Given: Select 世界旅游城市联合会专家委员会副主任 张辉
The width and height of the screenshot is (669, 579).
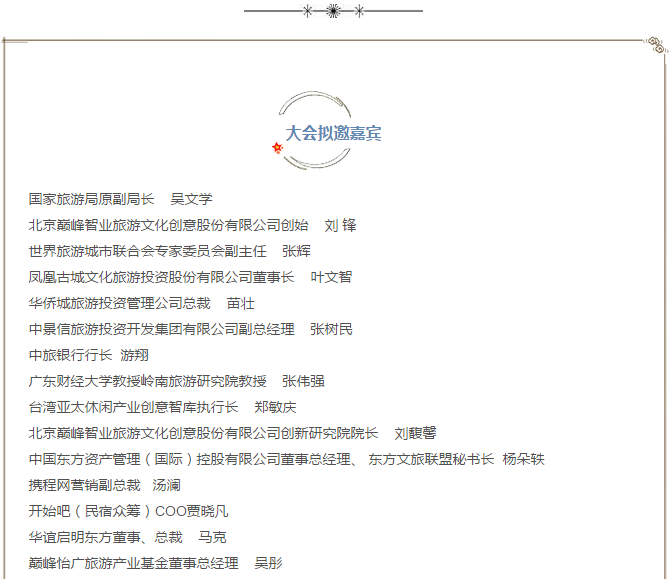Looking at the screenshot, I should [169, 251].
